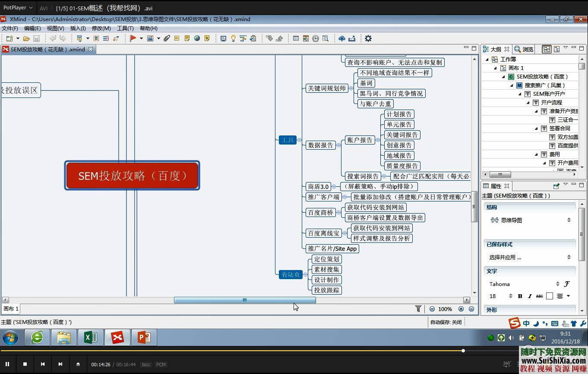This screenshot has height=374, width=588.
Task: Switch to the 浏览 tab
Action: (x=524, y=49)
